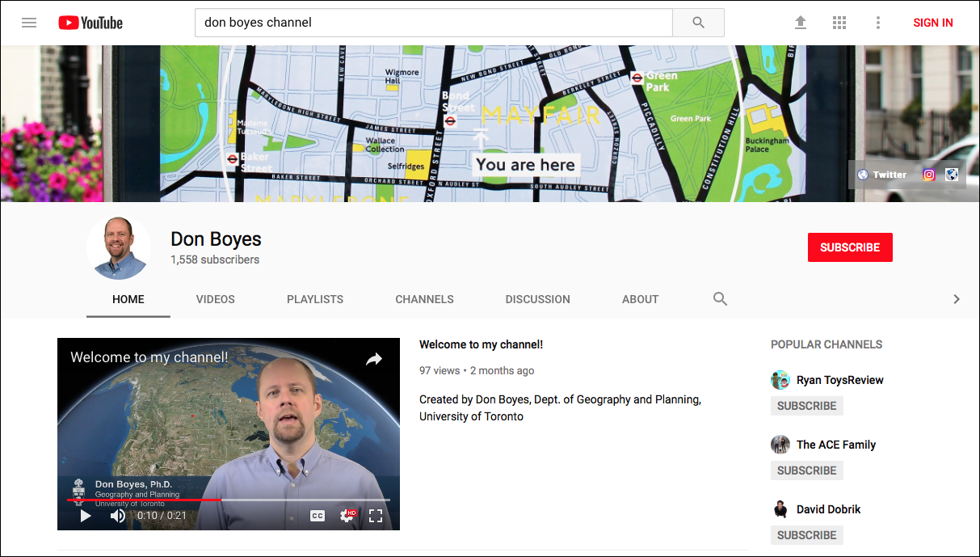Screen dimensions: 980x557
Task: Click the 0:10 / 0:21 time display
Action: pos(162,516)
